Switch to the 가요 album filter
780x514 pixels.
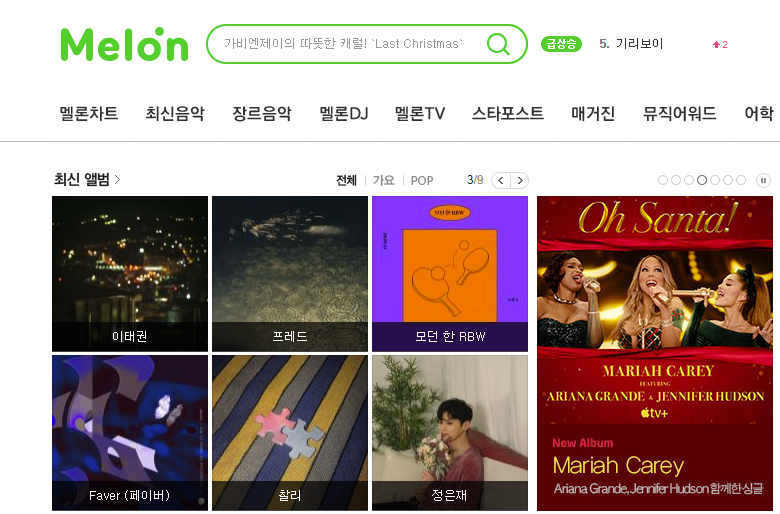tap(384, 180)
